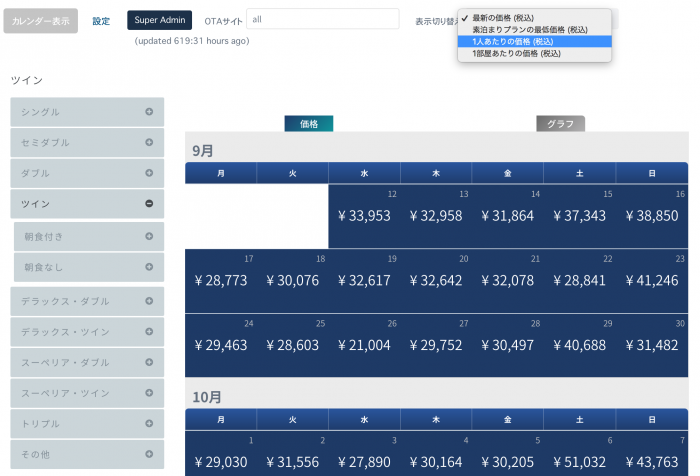Click the スーペリア・ツイン row label
Image resolution: width=700 pixels, height=476 pixels.
coord(65,393)
